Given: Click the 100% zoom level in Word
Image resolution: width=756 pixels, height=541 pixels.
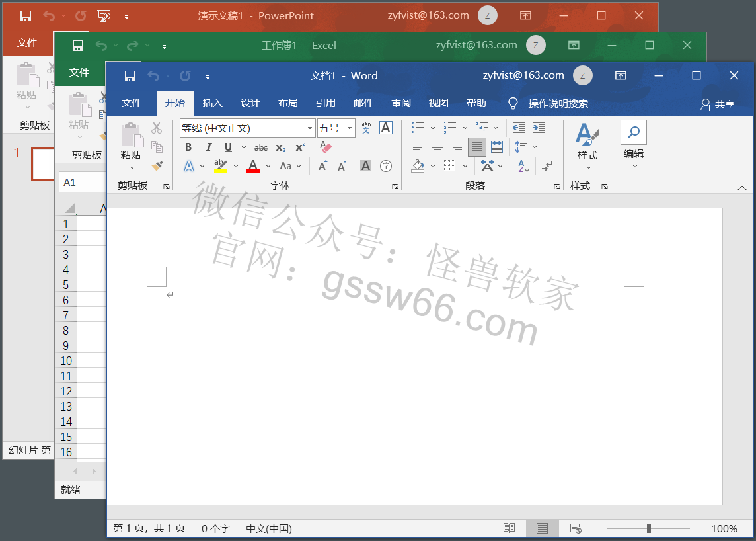Looking at the screenshot, I should click(x=724, y=529).
